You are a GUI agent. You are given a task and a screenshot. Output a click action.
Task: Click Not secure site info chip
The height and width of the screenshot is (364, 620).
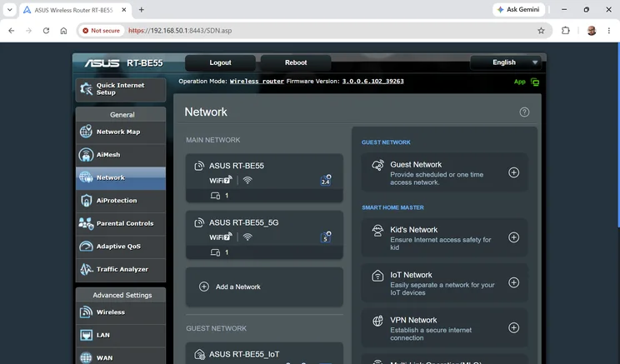click(x=101, y=31)
